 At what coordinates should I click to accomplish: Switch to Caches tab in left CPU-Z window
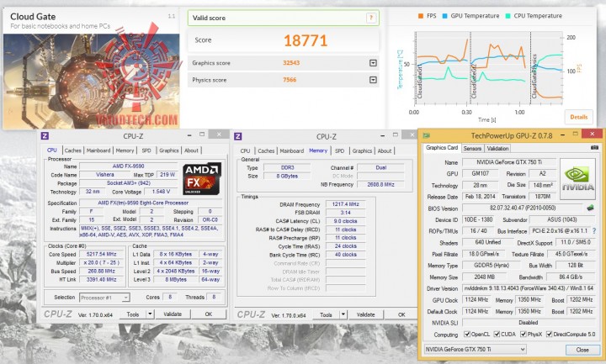click(72, 150)
